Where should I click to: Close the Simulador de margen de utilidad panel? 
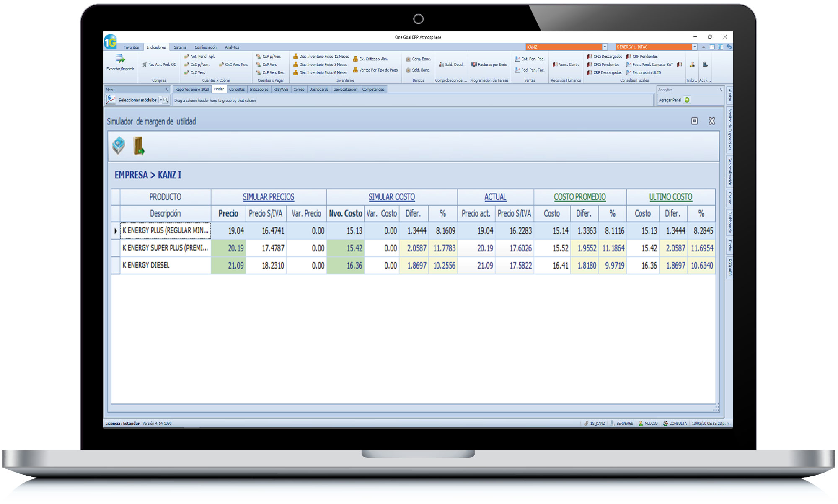712,121
